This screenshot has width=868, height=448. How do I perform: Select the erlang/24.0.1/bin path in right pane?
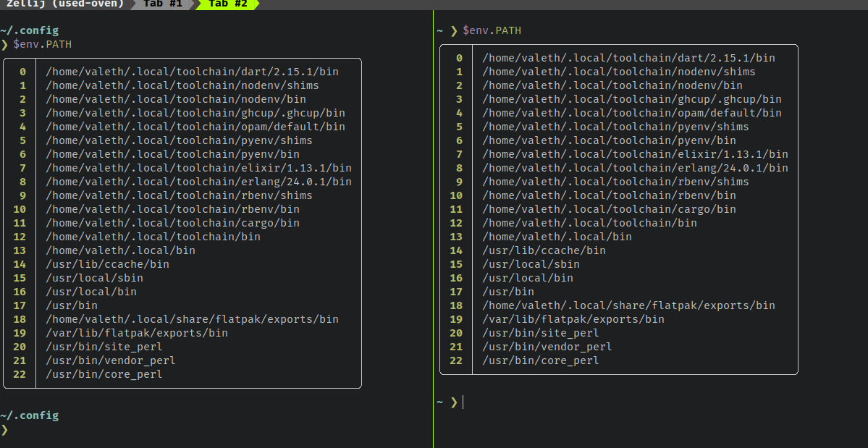(x=635, y=168)
